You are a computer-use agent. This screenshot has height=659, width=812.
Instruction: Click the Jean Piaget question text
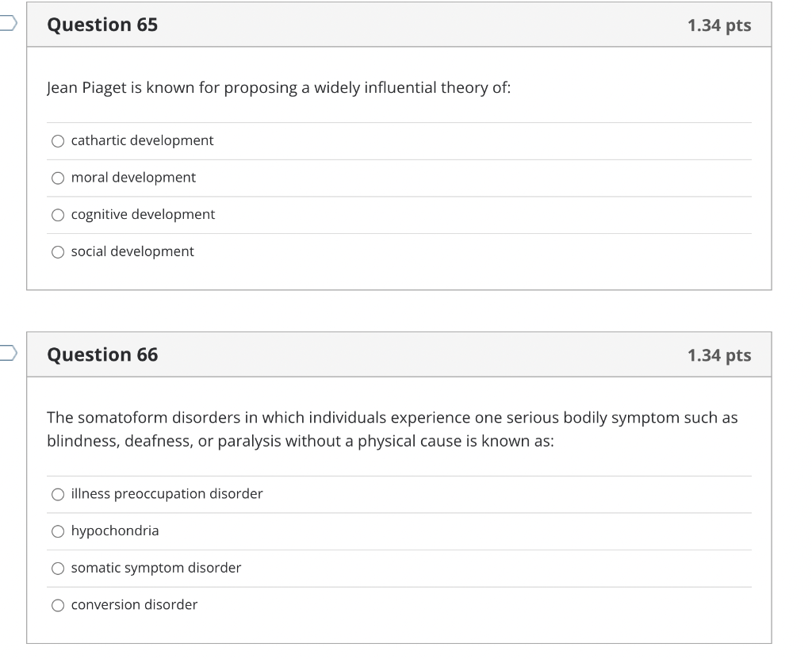[x=278, y=87]
